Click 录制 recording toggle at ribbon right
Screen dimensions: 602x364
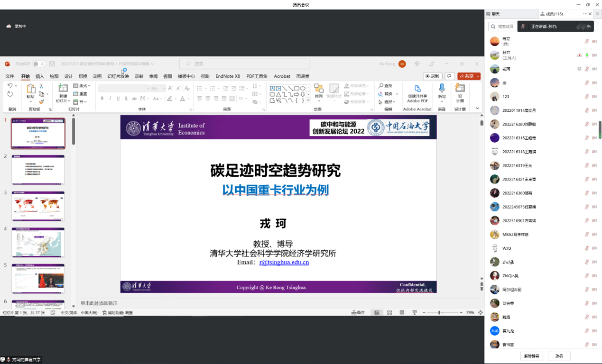point(432,76)
